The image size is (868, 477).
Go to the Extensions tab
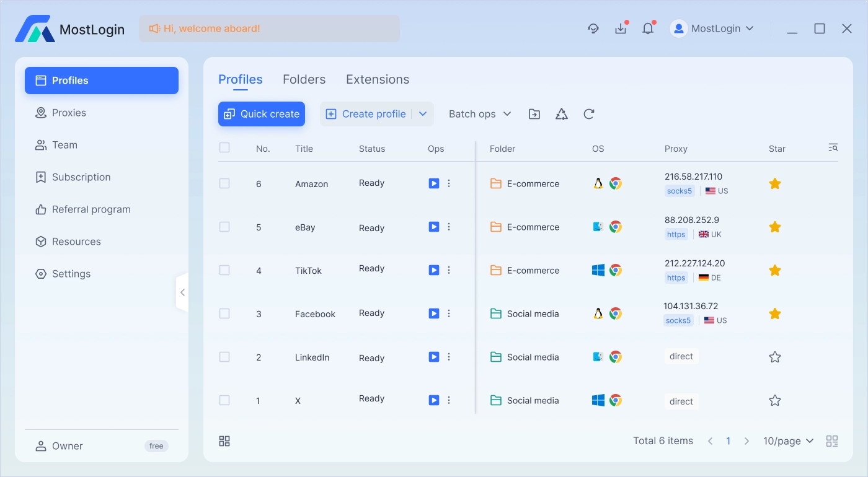(377, 79)
